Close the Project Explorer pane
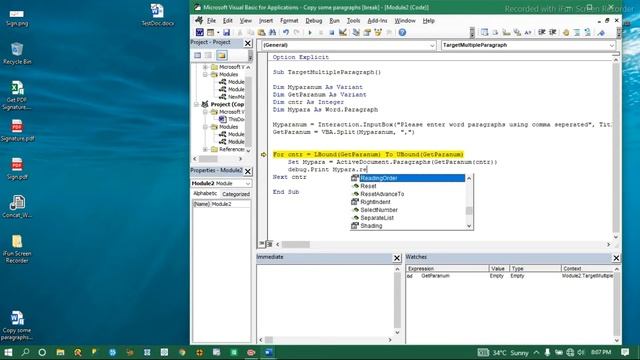This screenshot has height=360, width=640. point(248,43)
